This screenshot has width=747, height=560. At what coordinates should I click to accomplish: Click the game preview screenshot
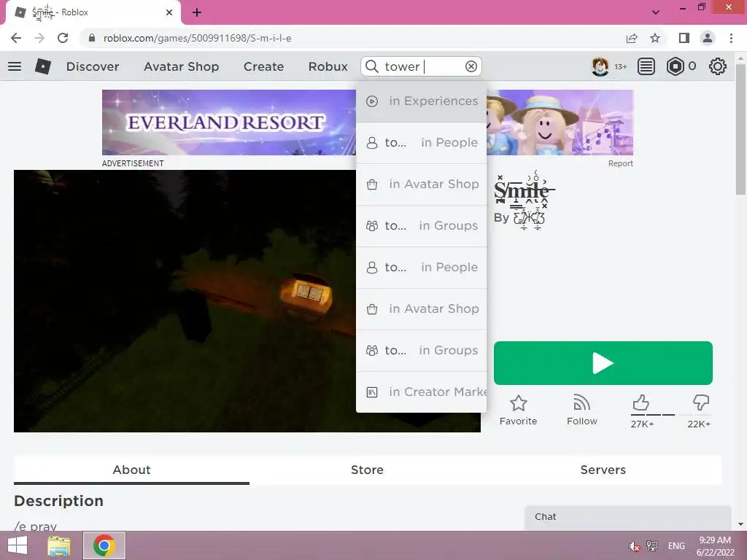[x=185, y=301]
